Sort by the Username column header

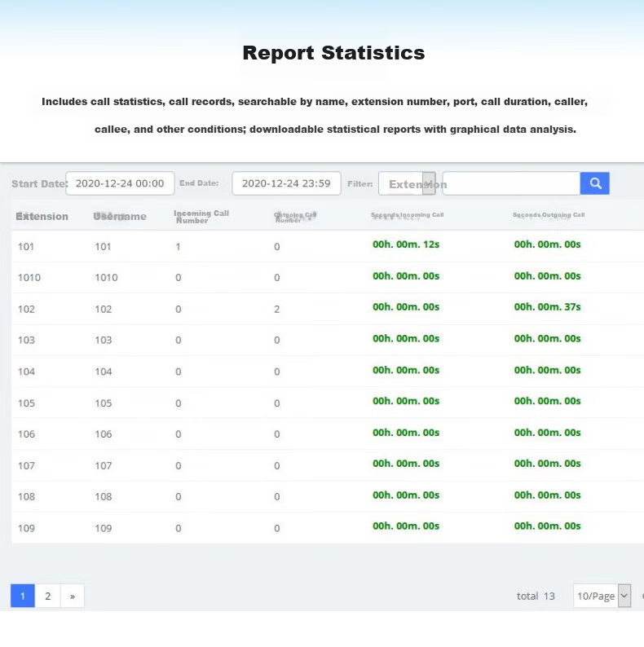coord(120,216)
